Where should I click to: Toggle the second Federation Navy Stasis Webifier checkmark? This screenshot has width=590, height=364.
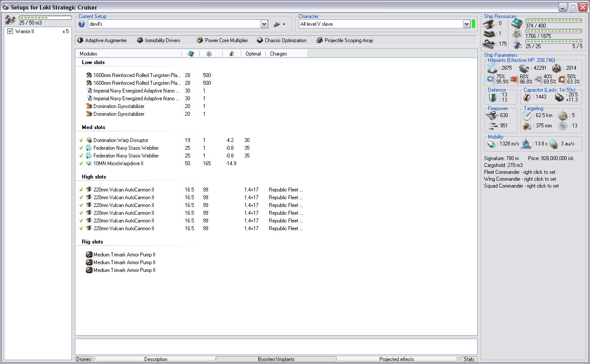click(81, 156)
